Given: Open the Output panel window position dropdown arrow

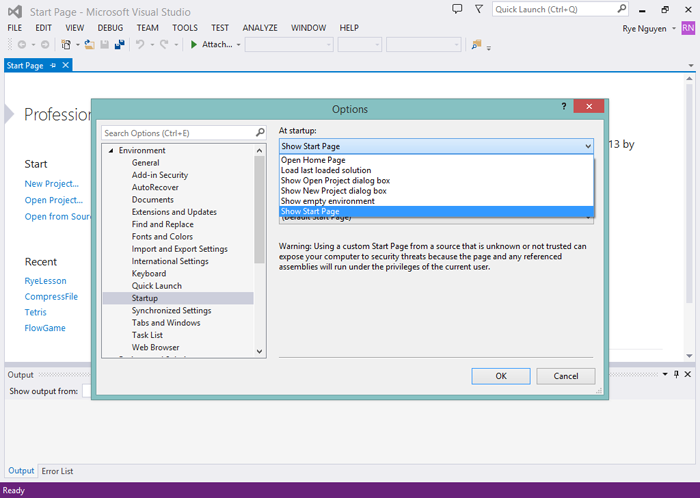Looking at the screenshot, I should tap(665, 374).
